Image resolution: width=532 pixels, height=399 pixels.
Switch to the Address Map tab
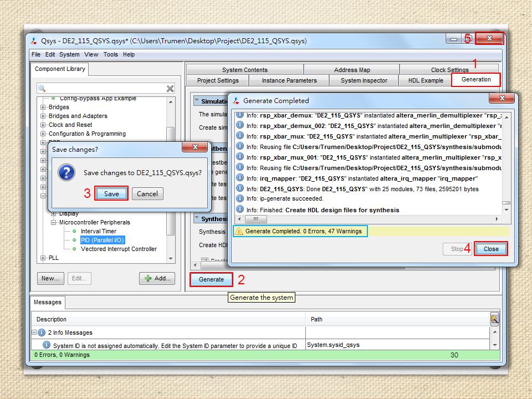click(x=352, y=70)
